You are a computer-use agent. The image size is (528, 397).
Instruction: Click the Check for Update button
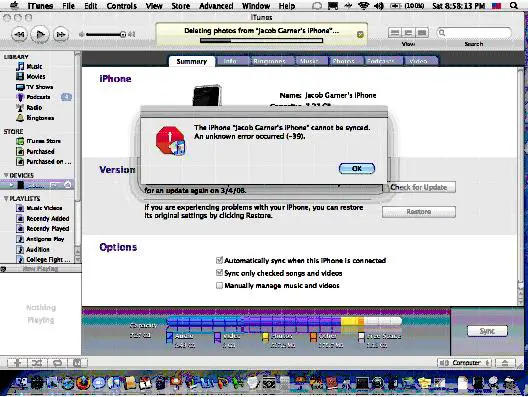pyautogui.click(x=419, y=187)
